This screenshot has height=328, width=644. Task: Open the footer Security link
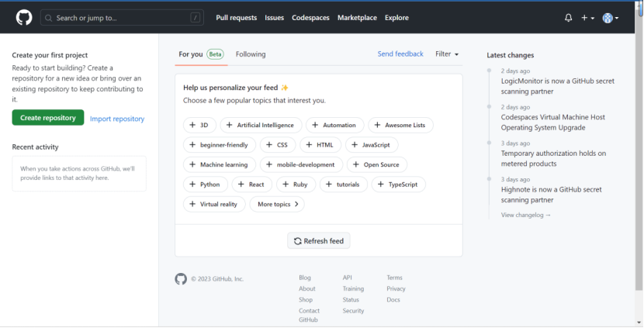click(x=353, y=311)
